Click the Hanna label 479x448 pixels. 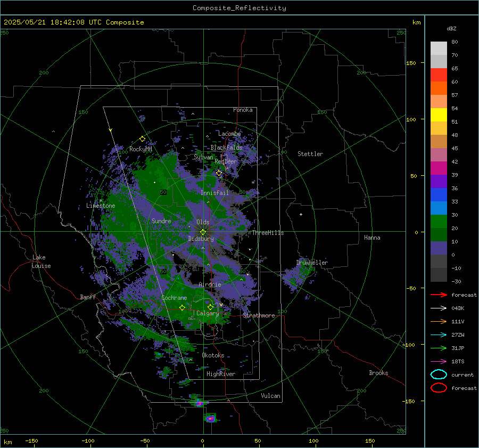372,238
